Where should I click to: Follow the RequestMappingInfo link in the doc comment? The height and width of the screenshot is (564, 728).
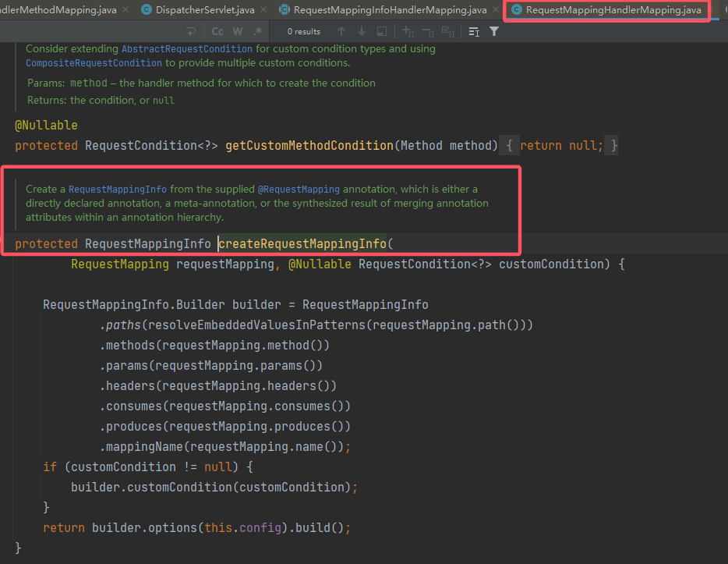118,189
